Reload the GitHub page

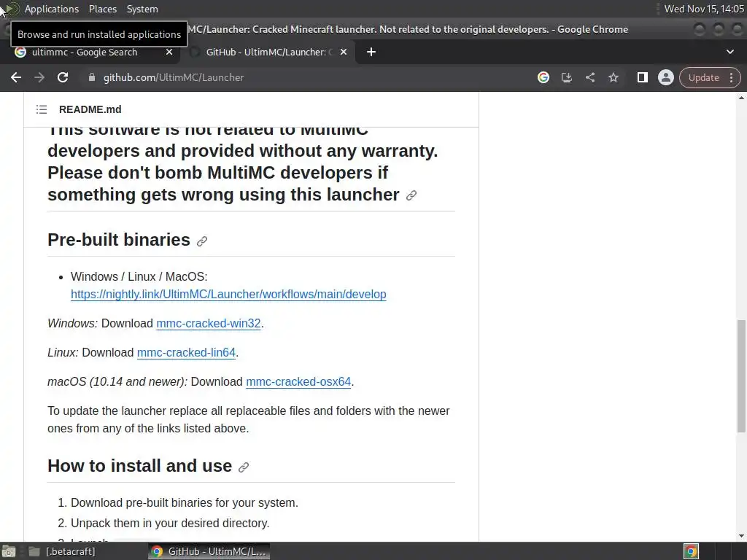[x=63, y=77]
